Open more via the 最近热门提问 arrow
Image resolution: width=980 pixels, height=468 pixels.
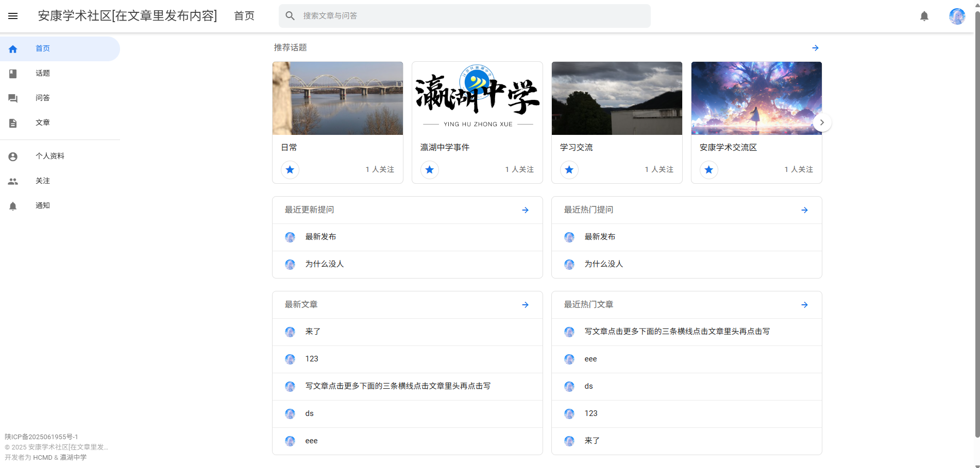coord(804,210)
